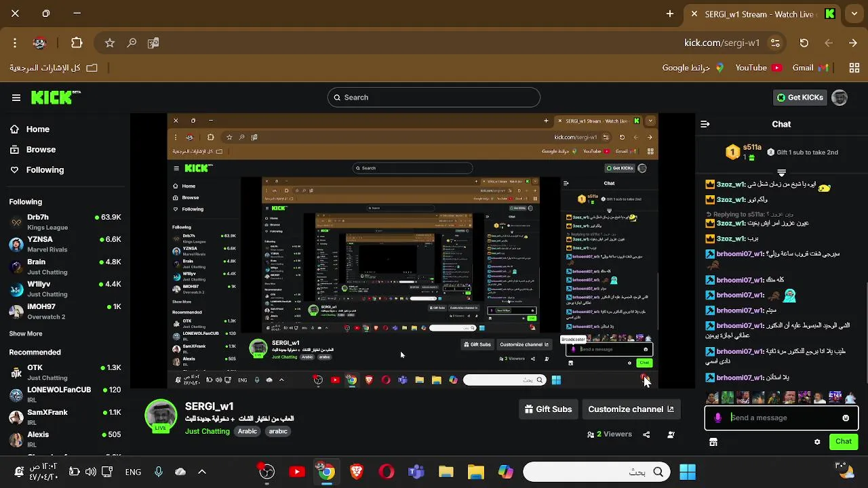The image size is (868, 488).
Task: Go to Browse in the sidebar
Action: point(41,150)
